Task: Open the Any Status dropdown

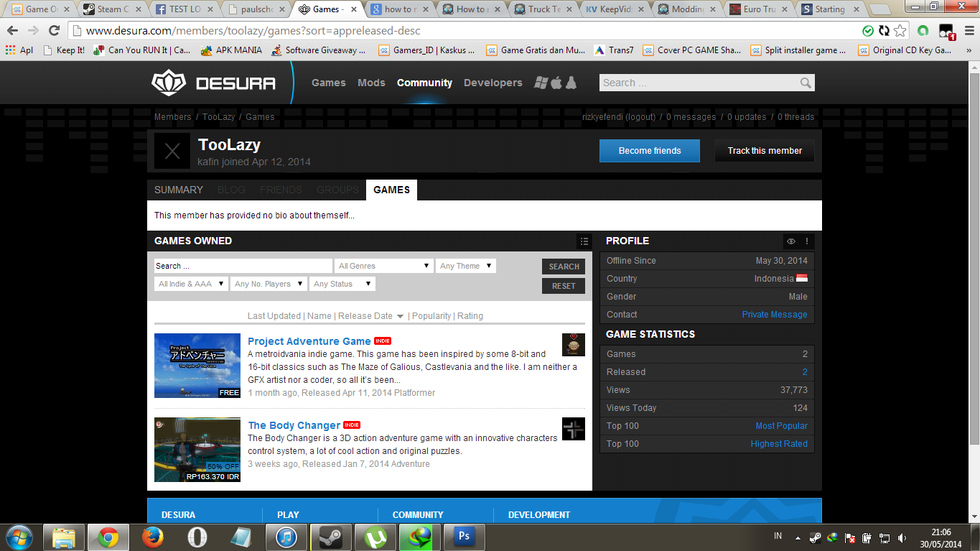Action: click(342, 284)
